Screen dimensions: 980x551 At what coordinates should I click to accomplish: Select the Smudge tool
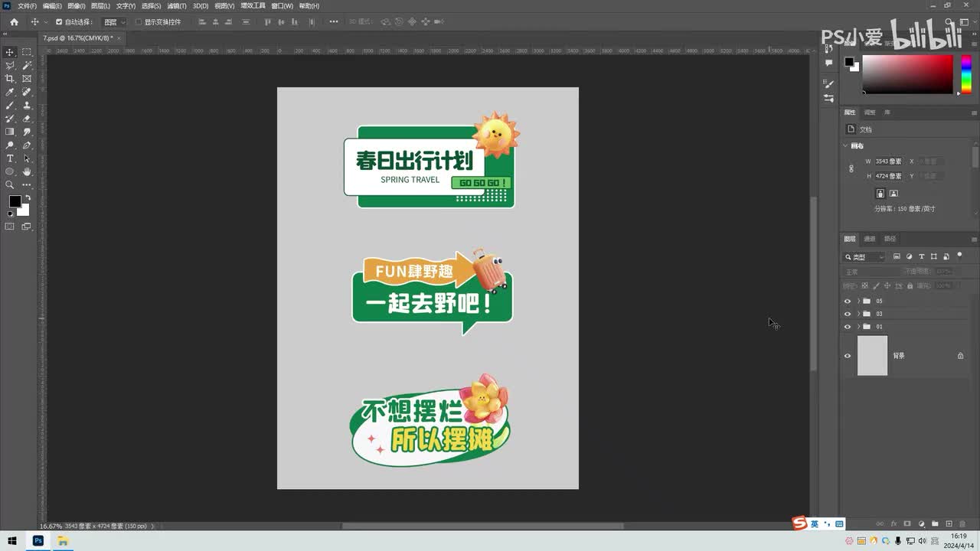pyautogui.click(x=27, y=132)
